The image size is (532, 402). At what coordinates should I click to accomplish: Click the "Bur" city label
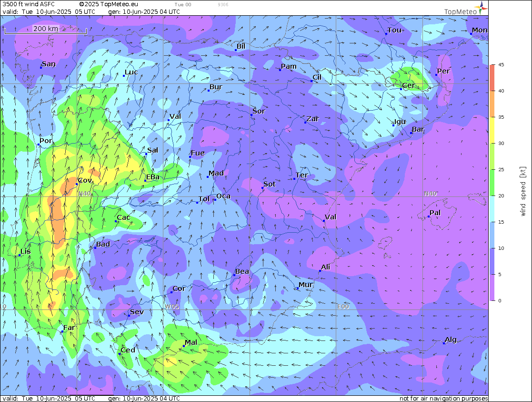pyautogui.click(x=216, y=87)
